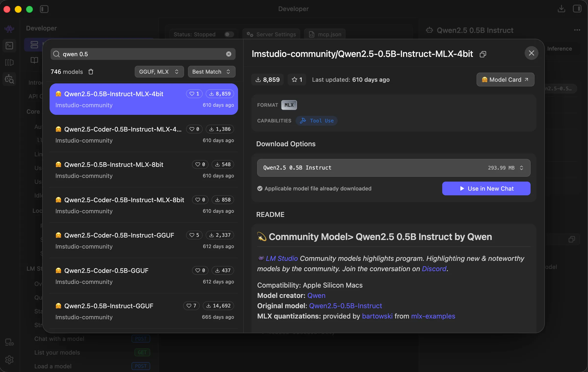Open the My Models sidebar icon
Screen dimensions: 588x372
click(9, 62)
